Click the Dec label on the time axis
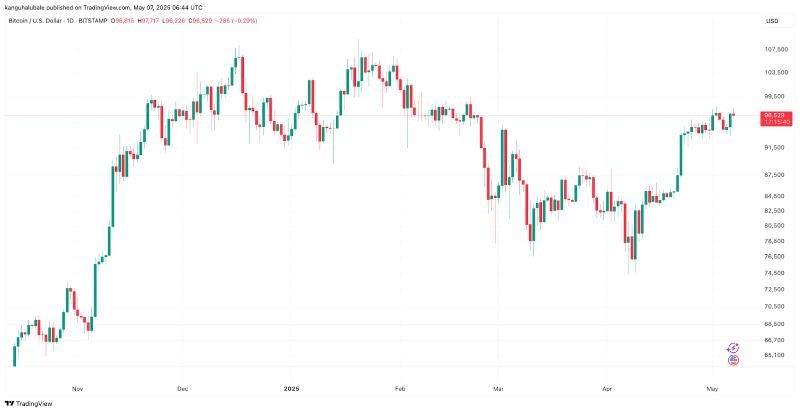The image size is (800, 412). [183, 389]
